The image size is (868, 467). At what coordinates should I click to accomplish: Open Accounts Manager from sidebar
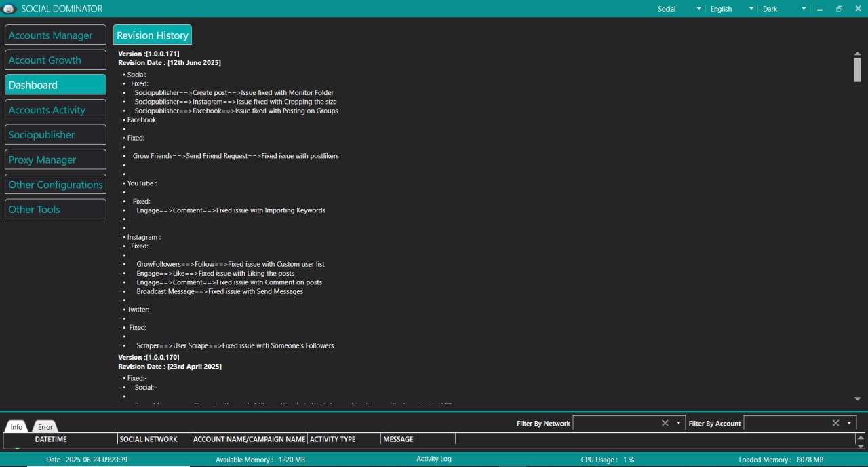pos(56,35)
